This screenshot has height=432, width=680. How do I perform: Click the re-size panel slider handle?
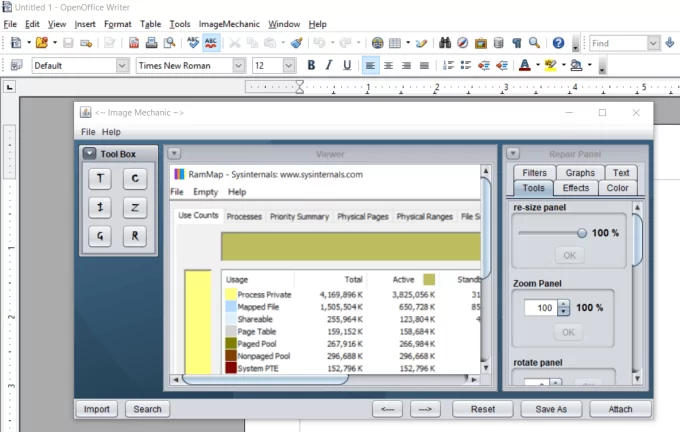[x=582, y=233]
